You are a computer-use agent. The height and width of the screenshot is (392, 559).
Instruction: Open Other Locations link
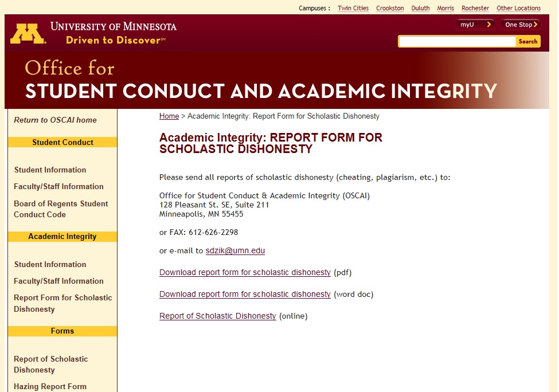tap(518, 8)
